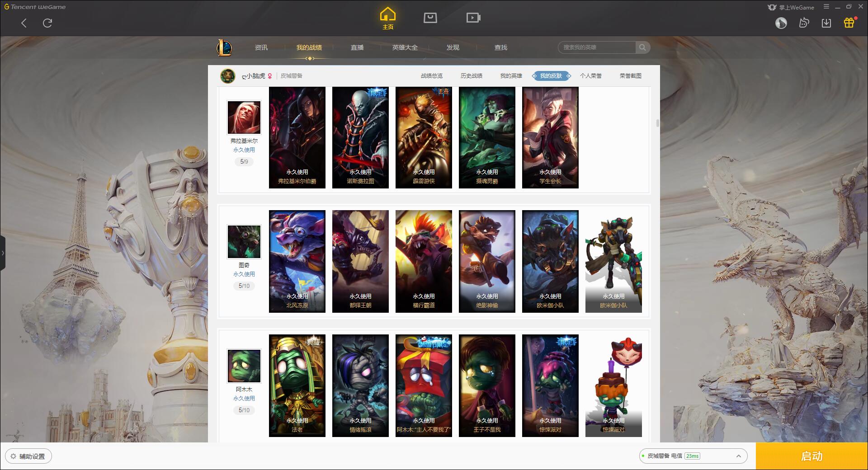Refresh the page with reload icon

coord(47,23)
